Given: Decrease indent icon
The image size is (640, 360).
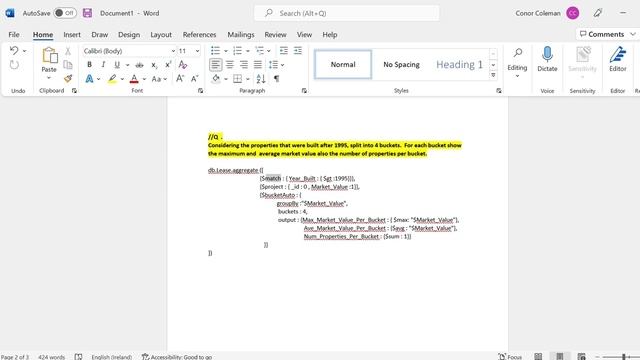Looking at the screenshot, I should click(x=283, y=51).
